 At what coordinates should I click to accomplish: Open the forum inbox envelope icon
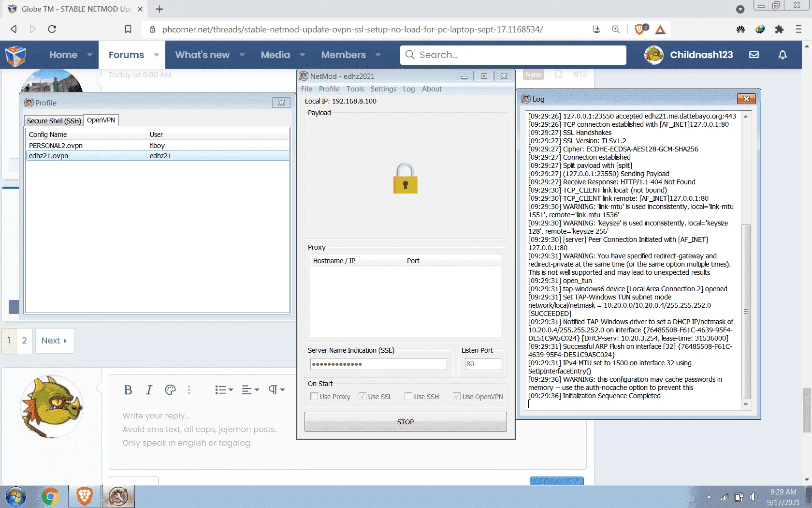[754, 55]
